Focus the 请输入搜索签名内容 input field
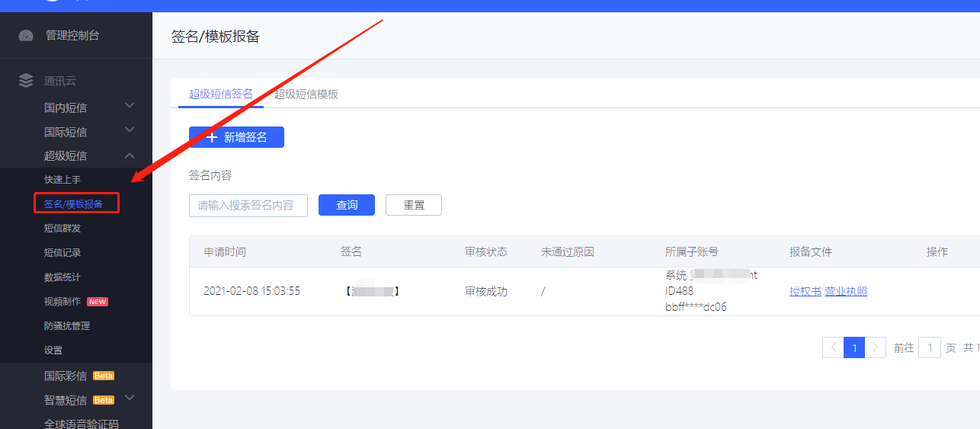The width and height of the screenshot is (980, 429). point(248,205)
